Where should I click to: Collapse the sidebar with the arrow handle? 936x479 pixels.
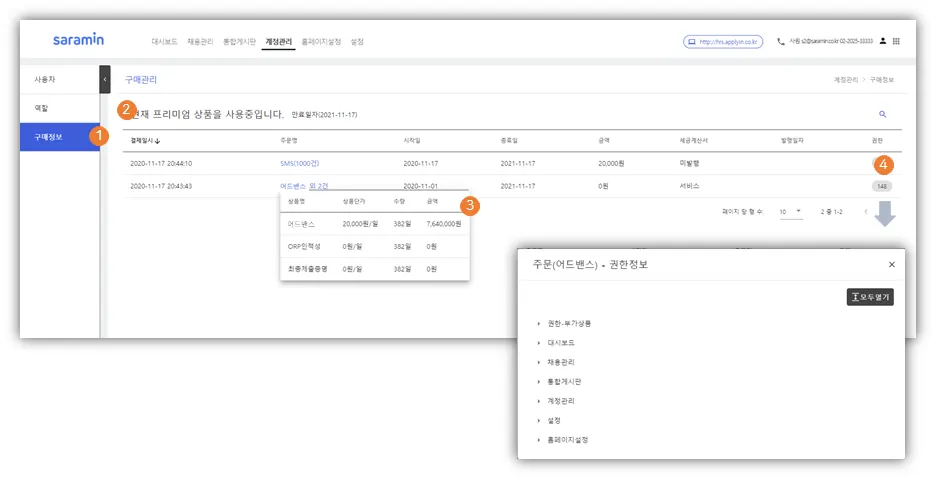[x=104, y=79]
